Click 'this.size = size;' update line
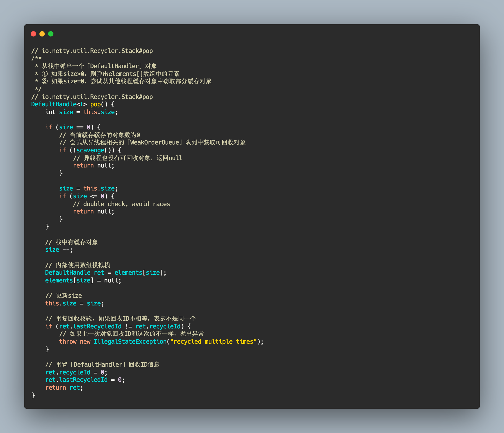The width and height of the screenshot is (504, 433). [74, 303]
